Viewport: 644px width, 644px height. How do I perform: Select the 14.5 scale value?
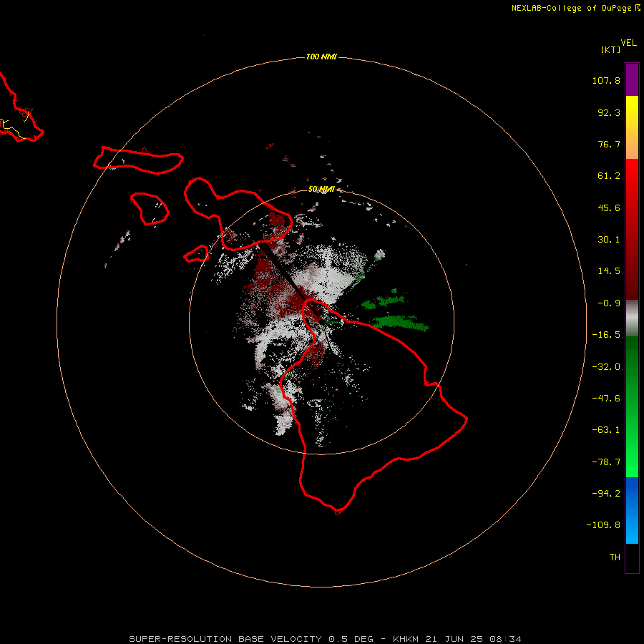(609, 271)
